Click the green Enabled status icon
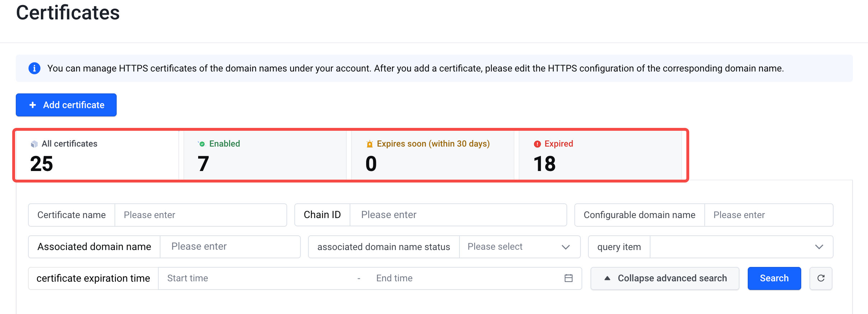Image resolution: width=868 pixels, height=314 pixels. (202, 144)
